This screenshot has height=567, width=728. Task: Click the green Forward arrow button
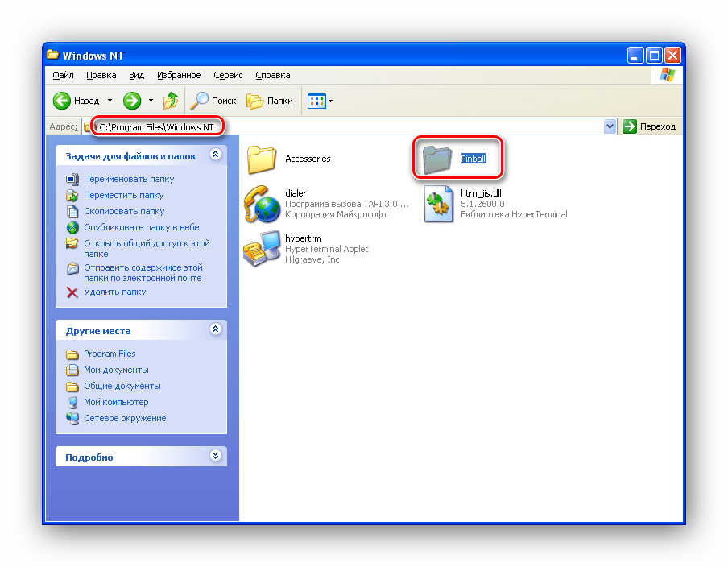click(132, 101)
